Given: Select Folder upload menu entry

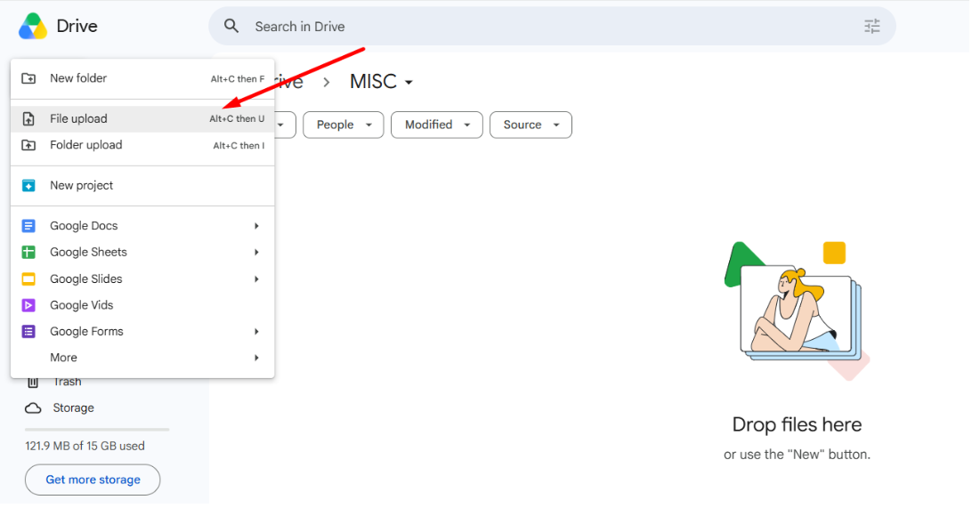Looking at the screenshot, I should point(142,145).
